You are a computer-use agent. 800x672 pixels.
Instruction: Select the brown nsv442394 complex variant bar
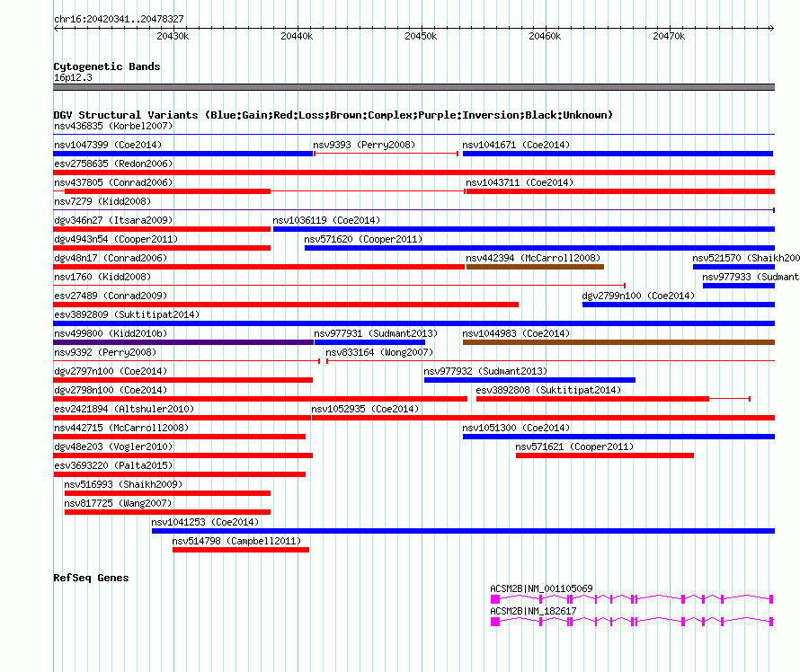click(x=535, y=267)
